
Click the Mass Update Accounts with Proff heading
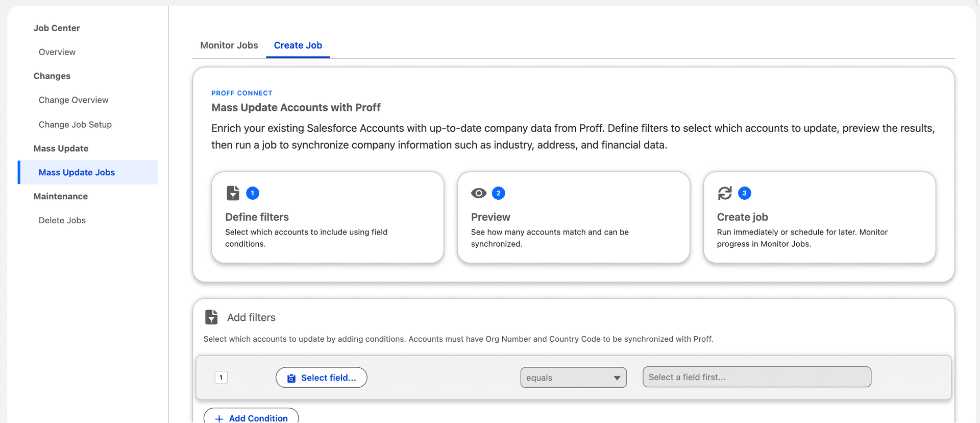296,108
